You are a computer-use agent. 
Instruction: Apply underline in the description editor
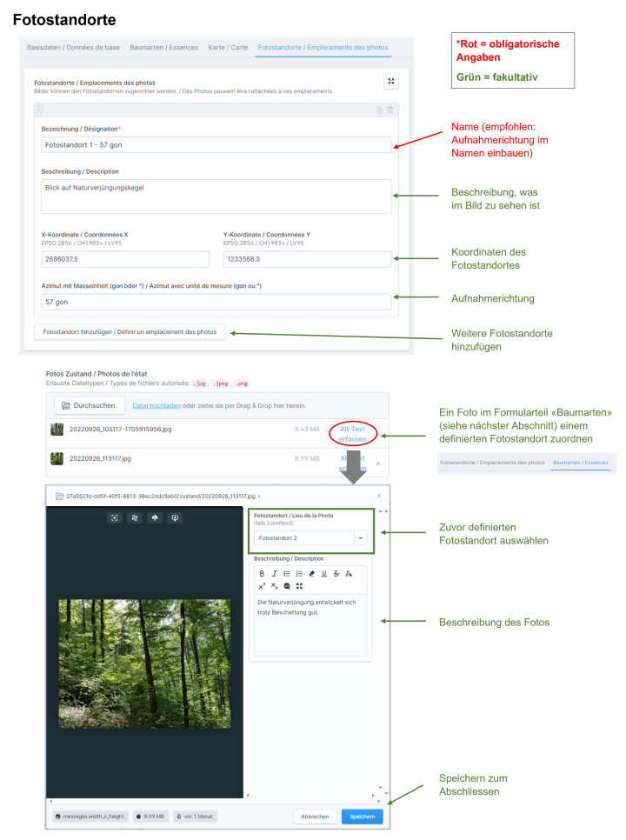pos(324,574)
